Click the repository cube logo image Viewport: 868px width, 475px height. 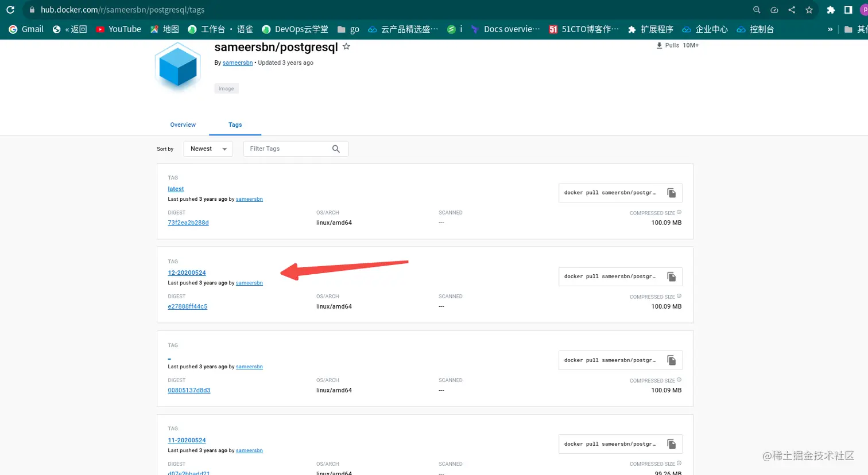178,68
